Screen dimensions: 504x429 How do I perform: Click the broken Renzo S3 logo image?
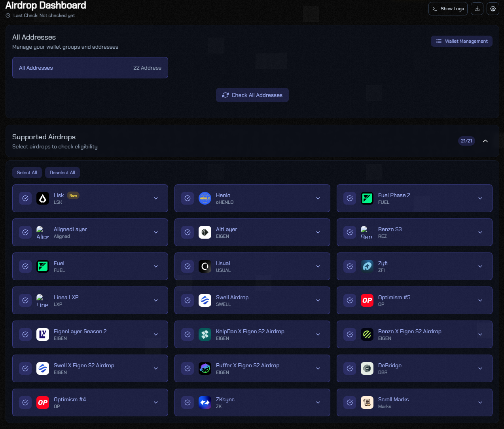[367, 232]
